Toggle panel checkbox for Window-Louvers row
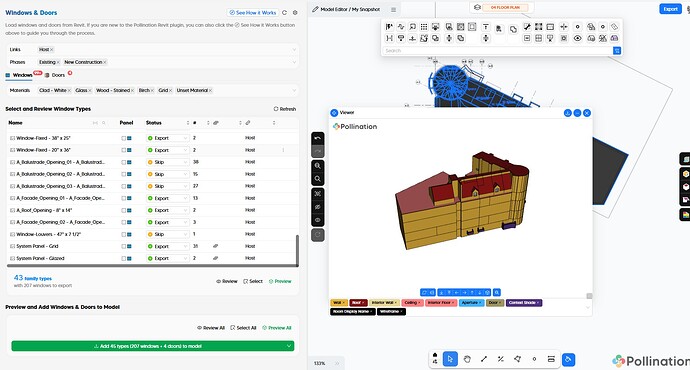The height and width of the screenshot is (370, 690). click(x=124, y=234)
